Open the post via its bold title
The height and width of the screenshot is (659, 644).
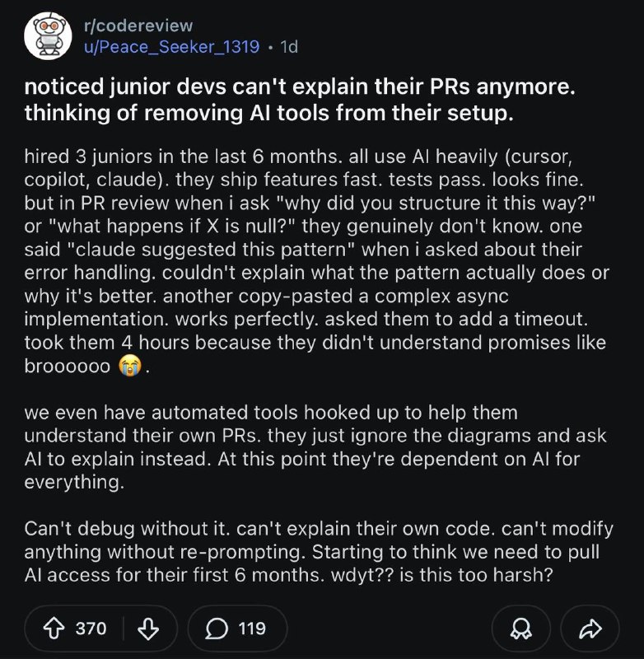pyautogui.click(x=300, y=100)
